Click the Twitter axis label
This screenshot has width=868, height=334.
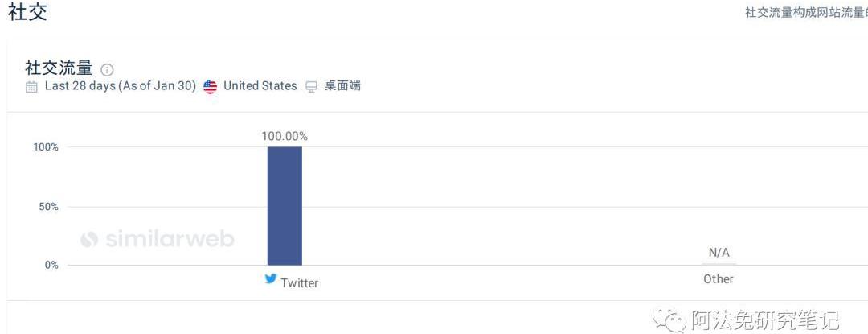coord(299,283)
